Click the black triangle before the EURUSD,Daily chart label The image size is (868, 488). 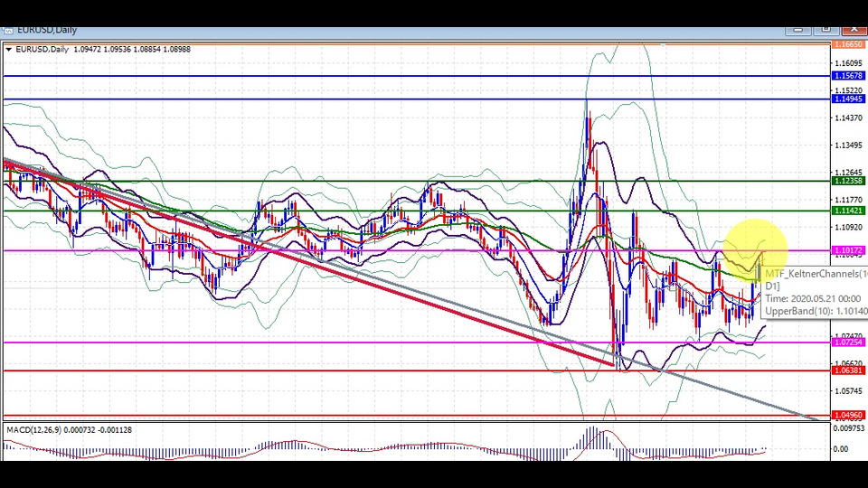point(9,49)
